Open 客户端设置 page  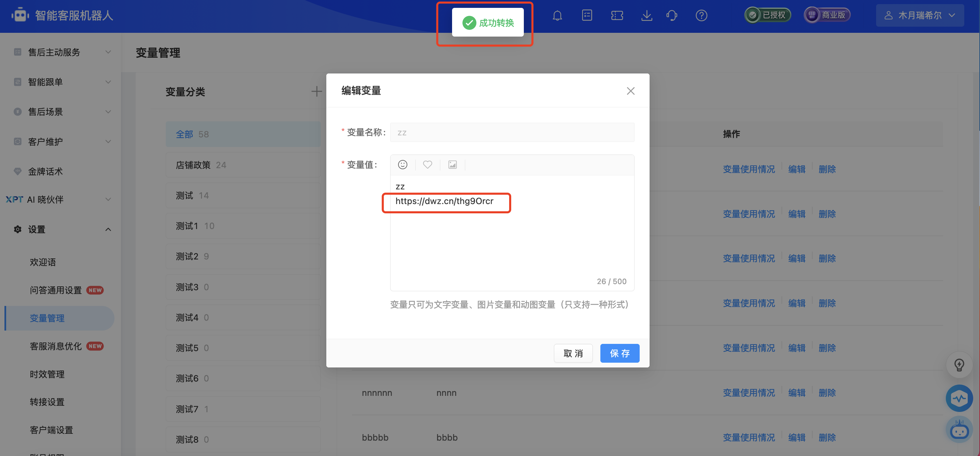pos(51,430)
